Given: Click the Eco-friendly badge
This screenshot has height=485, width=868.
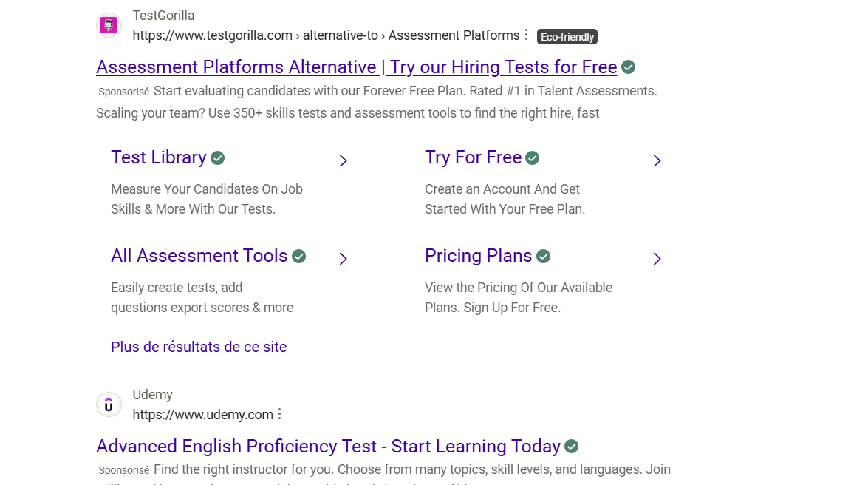Looking at the screenshot, I should (x=567, y=36).
